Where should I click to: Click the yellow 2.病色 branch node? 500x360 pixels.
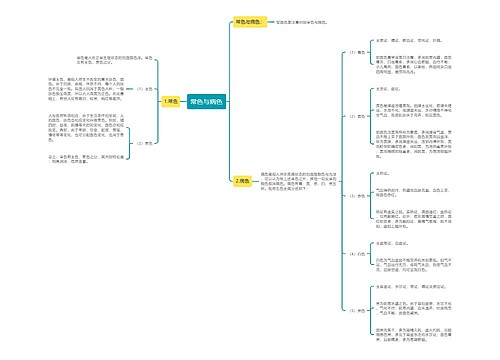242,181
